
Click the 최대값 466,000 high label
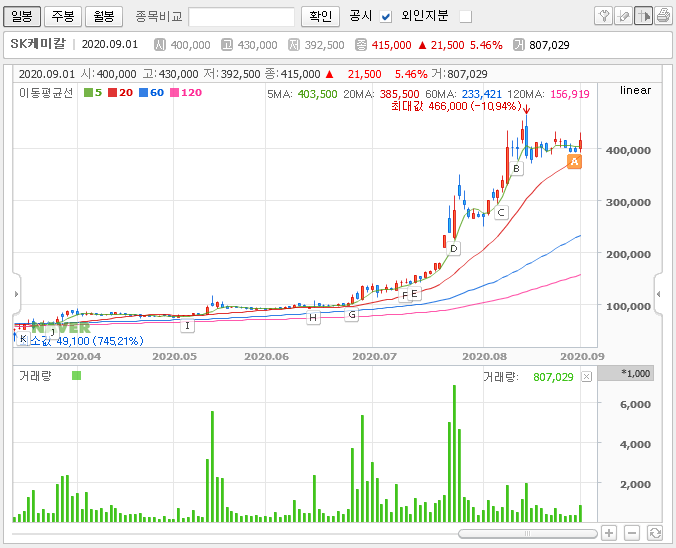point(456,106)
